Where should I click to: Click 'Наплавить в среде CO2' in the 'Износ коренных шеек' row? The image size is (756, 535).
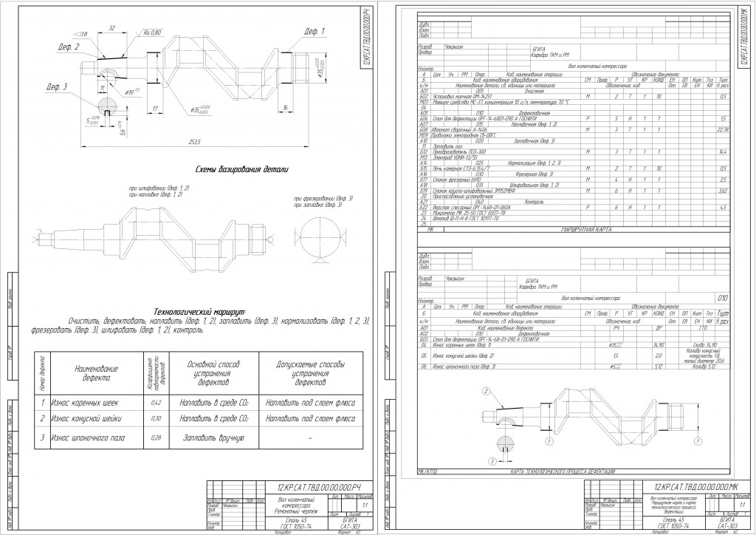214,403
